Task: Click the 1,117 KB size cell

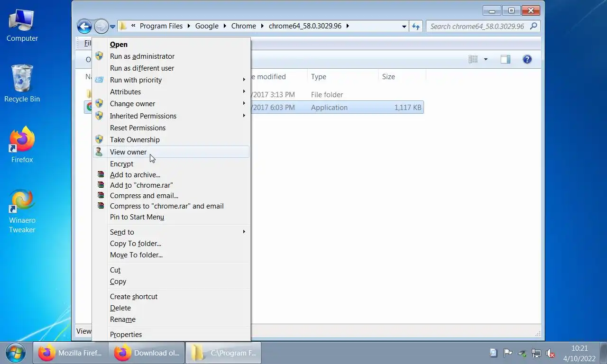Action: click(x=408, y=107)
